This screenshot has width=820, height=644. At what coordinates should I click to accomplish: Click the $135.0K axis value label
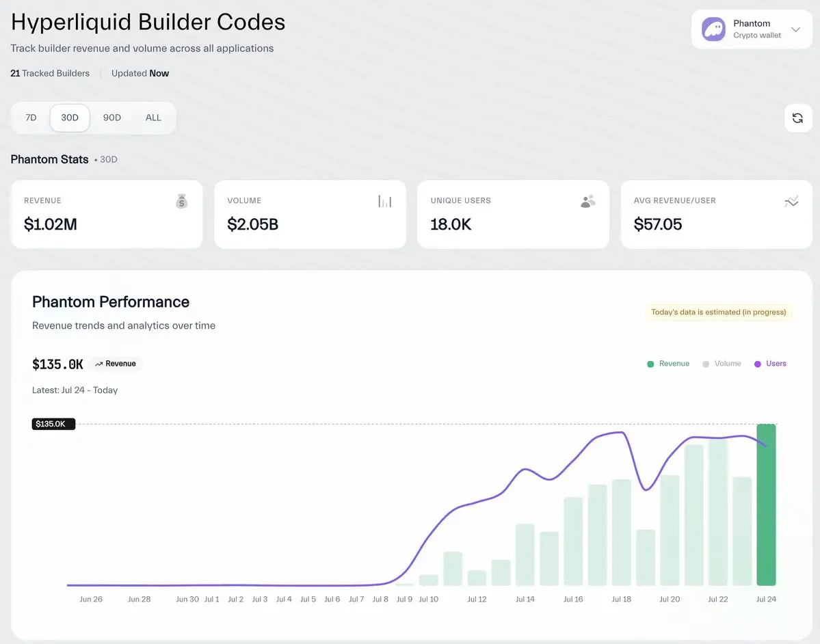pyautogui.click(x=53, y=424)
